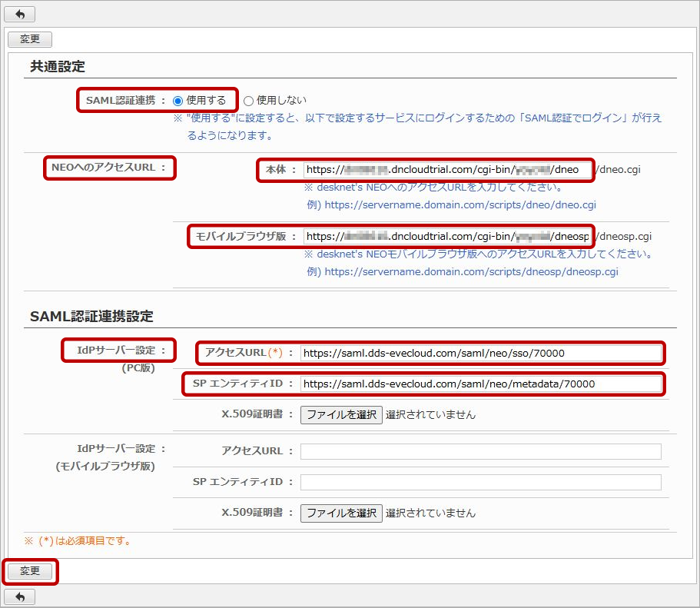Click the SAML認証連携設定 section heading
This screenshot has height=608, width=700.
(91, 316)
